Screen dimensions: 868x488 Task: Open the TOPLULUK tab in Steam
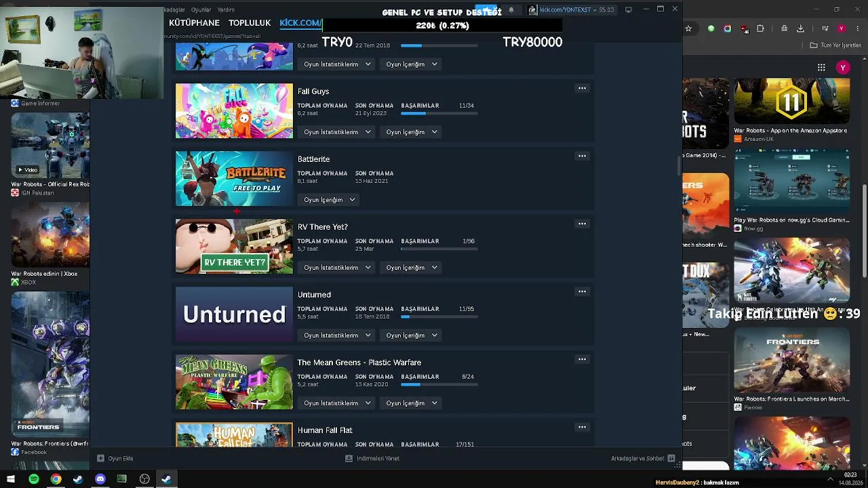(x=250, y=23)
